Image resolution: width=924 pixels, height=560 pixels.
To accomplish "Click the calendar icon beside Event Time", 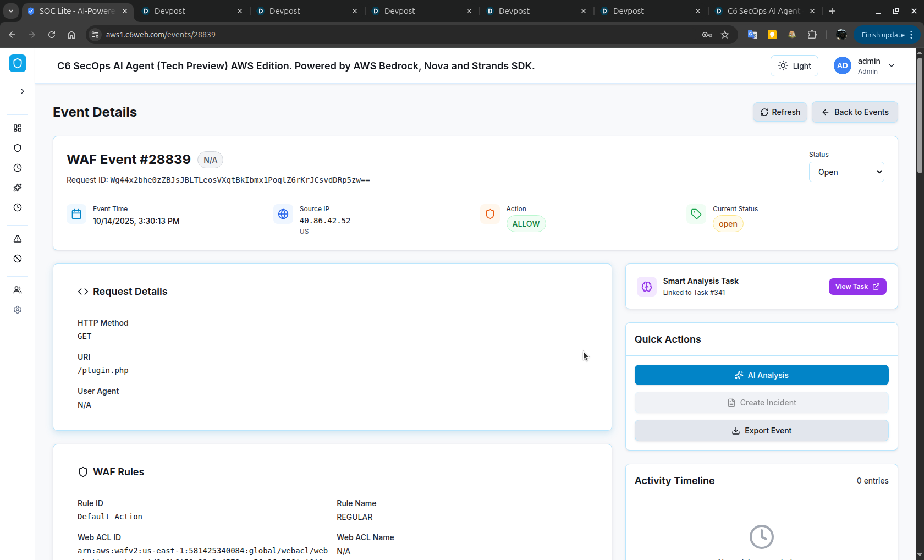I will coord(76,214).
